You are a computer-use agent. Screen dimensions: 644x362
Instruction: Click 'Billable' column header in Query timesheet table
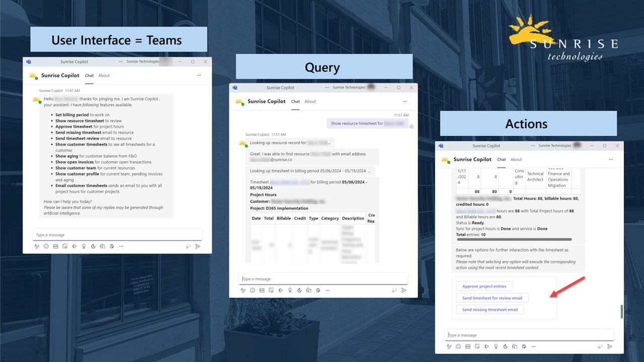point(284,218)
